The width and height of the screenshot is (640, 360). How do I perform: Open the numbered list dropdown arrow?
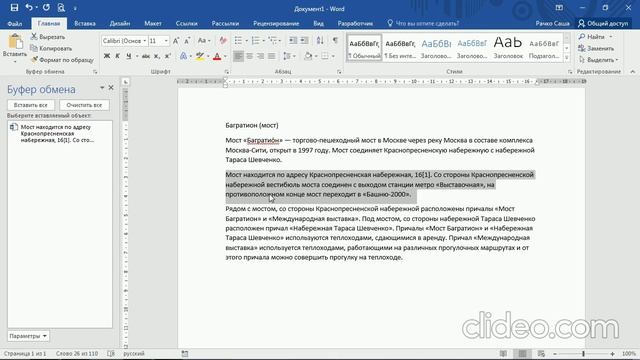(264, 41)
